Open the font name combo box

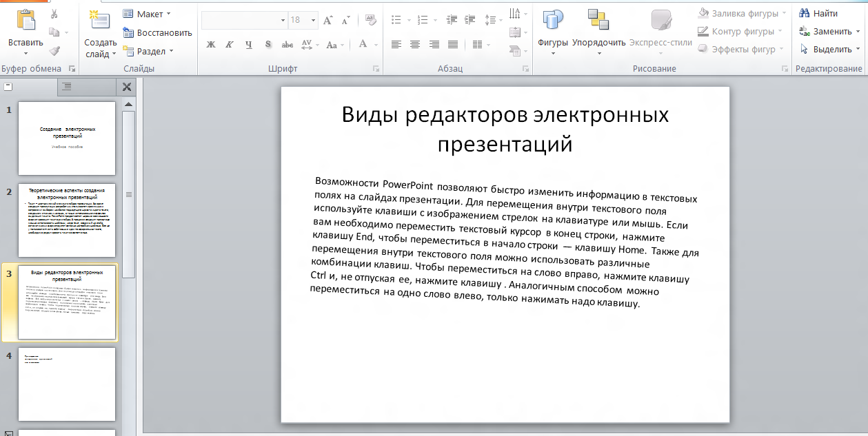pyautogui.click(x=245, y=20)
